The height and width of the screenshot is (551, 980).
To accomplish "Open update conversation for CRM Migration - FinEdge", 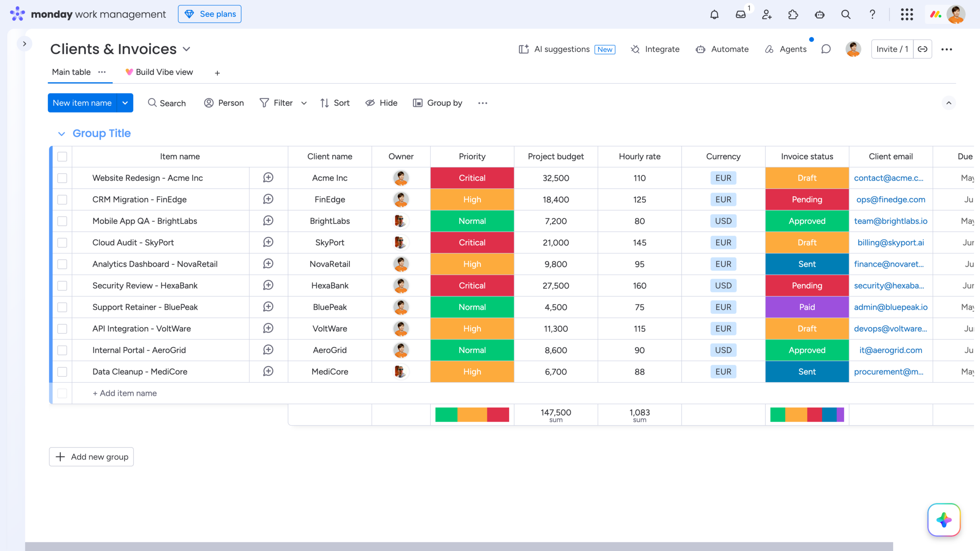I will pos(268,199).
